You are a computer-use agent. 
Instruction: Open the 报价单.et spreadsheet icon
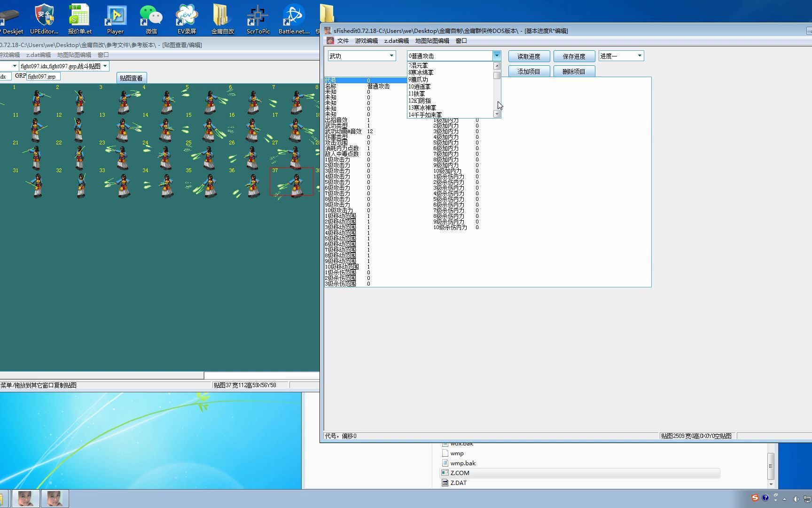coord(80,19)
